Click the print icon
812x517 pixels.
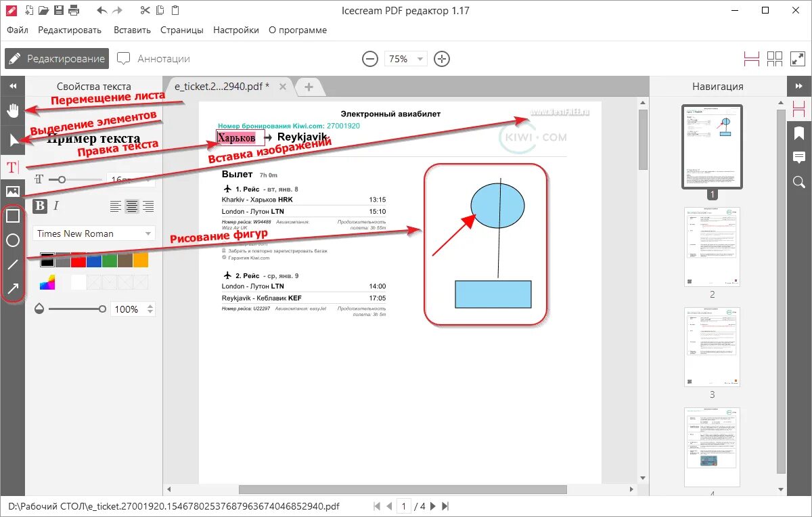click(74, 10)
